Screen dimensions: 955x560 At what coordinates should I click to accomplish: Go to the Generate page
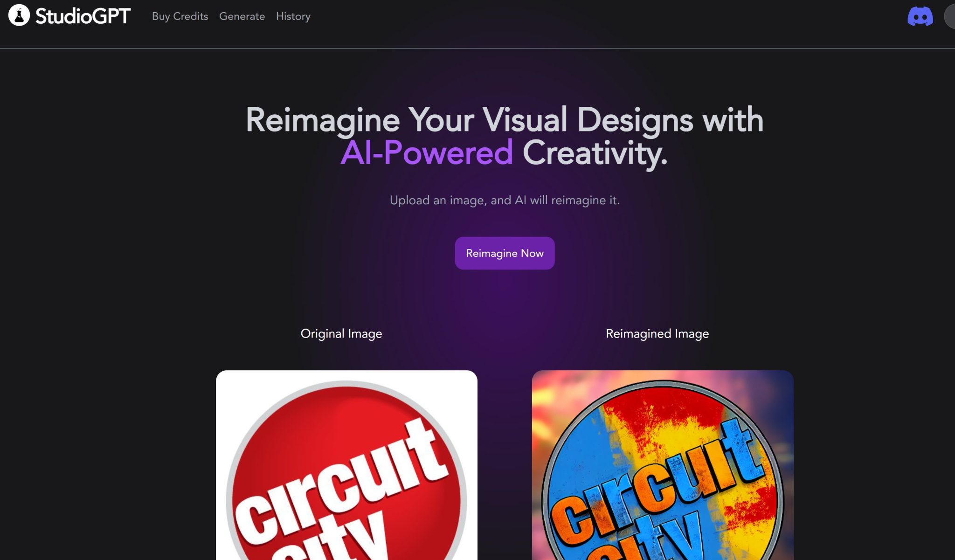point(242,16)
